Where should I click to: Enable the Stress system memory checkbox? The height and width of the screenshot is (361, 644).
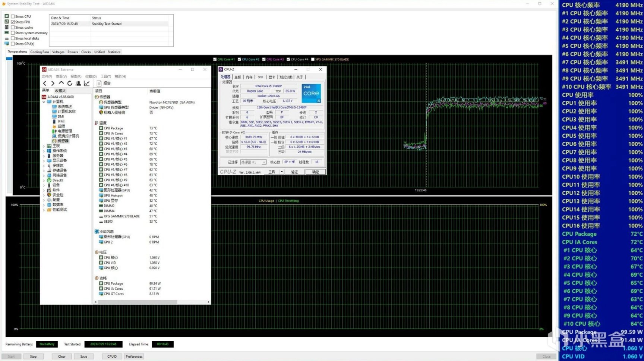point(13,33)
